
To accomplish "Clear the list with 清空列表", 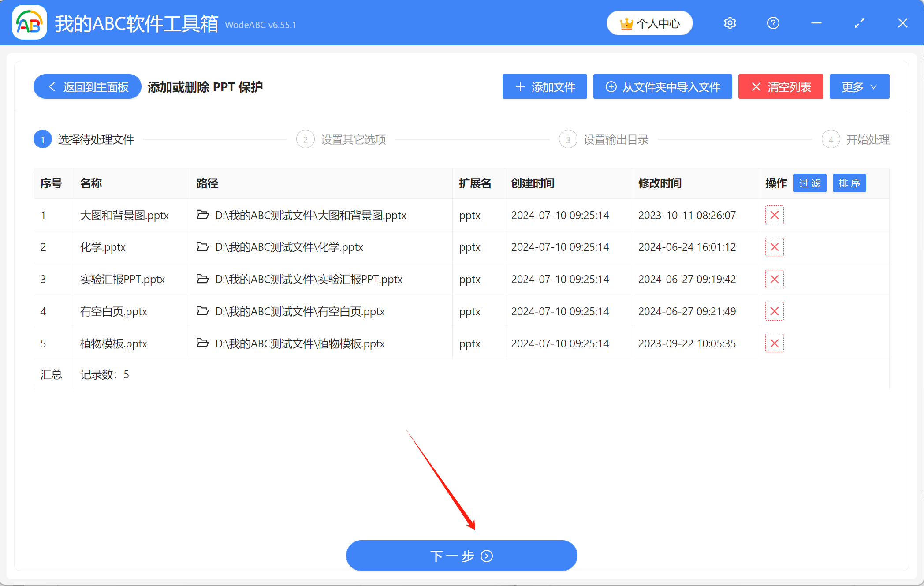I will (780, 86).
